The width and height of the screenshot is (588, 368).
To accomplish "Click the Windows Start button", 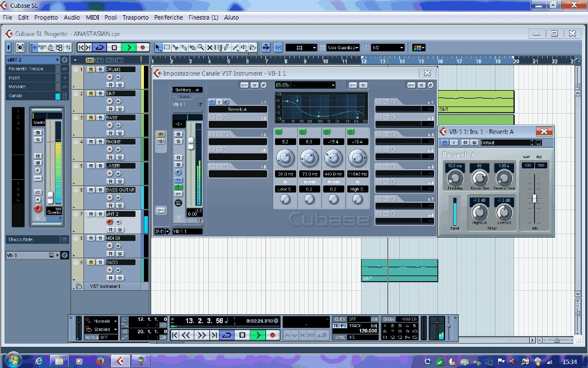I will pos(12,361).
